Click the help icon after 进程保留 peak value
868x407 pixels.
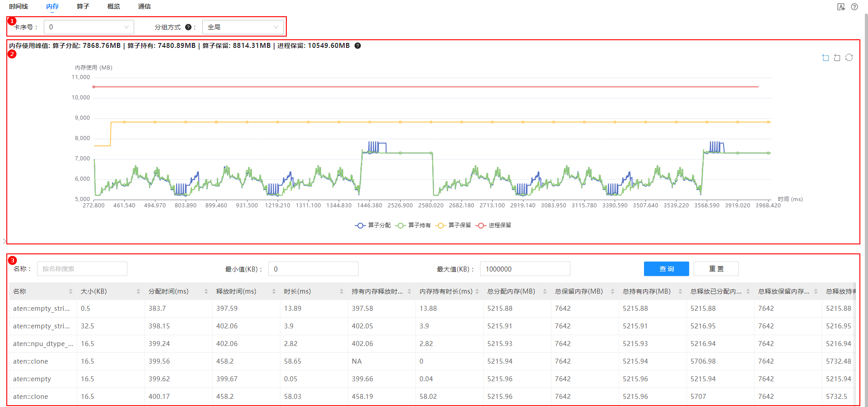coord(358,46)
